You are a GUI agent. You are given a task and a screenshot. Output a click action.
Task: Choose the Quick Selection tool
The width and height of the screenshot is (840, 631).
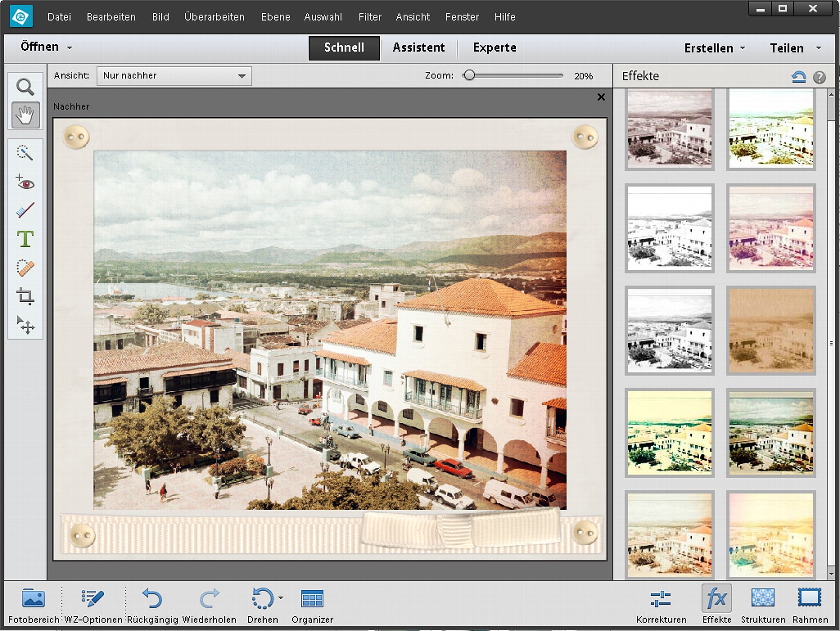click(x=25, y=153)
